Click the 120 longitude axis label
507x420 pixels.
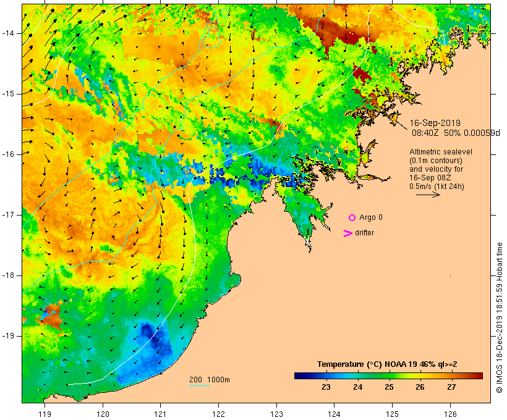pos(103,414)
